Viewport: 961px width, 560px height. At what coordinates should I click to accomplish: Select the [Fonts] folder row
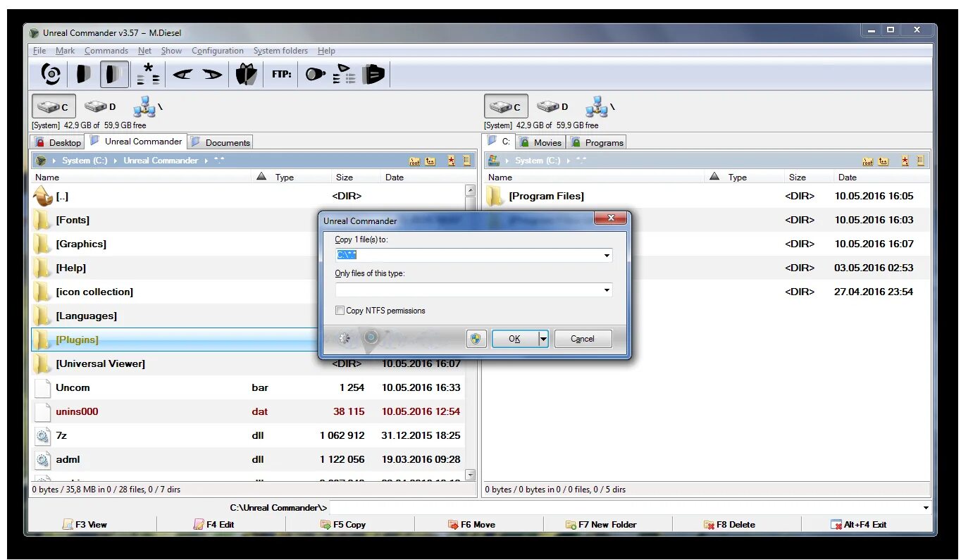pyautogui.click(x=248, y=220)
